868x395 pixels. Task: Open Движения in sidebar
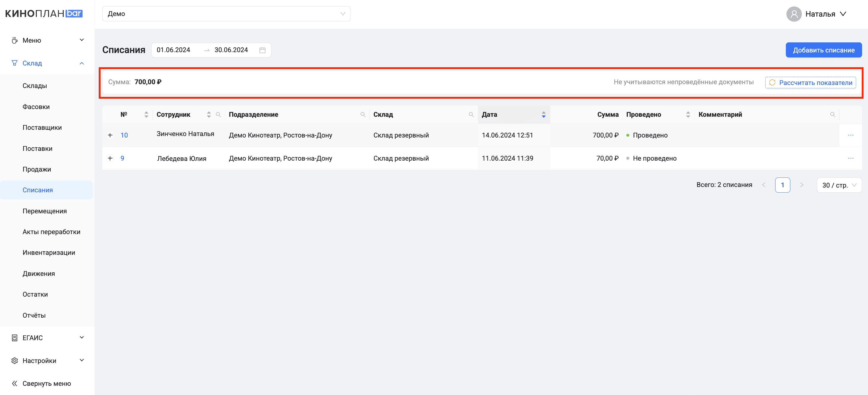point(39,274)
